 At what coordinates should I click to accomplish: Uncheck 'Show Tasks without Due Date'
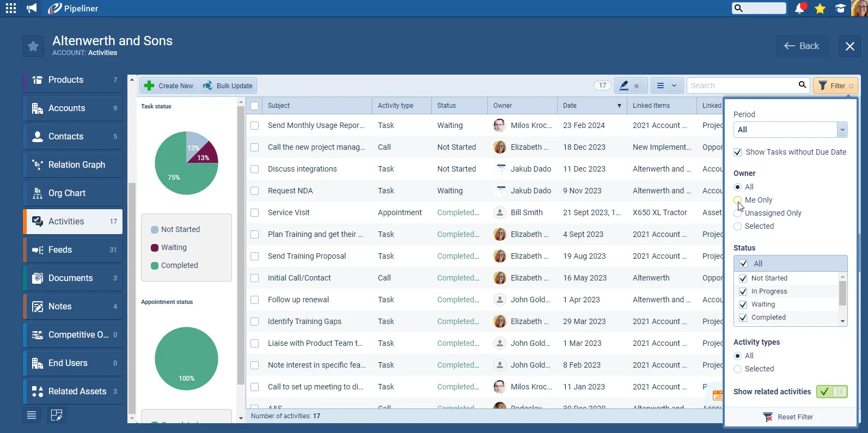click(x=738, y=153)
